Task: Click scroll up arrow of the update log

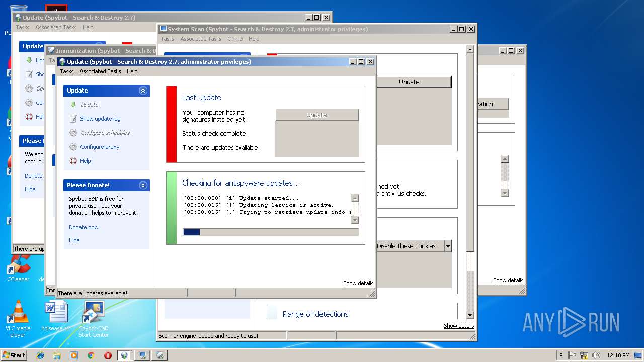Action: click(x=355, y=198)
